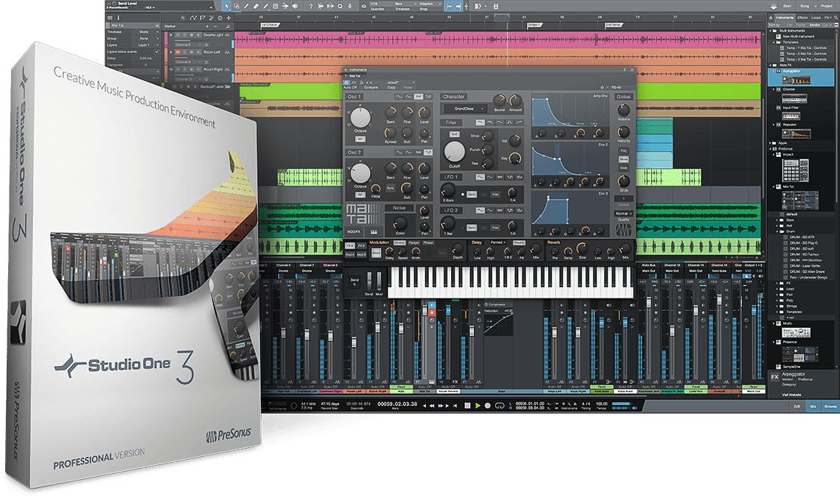The image size is (840, 504).
Task: Open the Quality Normal dropdown in Mai Tai
Action: [623, 214]
